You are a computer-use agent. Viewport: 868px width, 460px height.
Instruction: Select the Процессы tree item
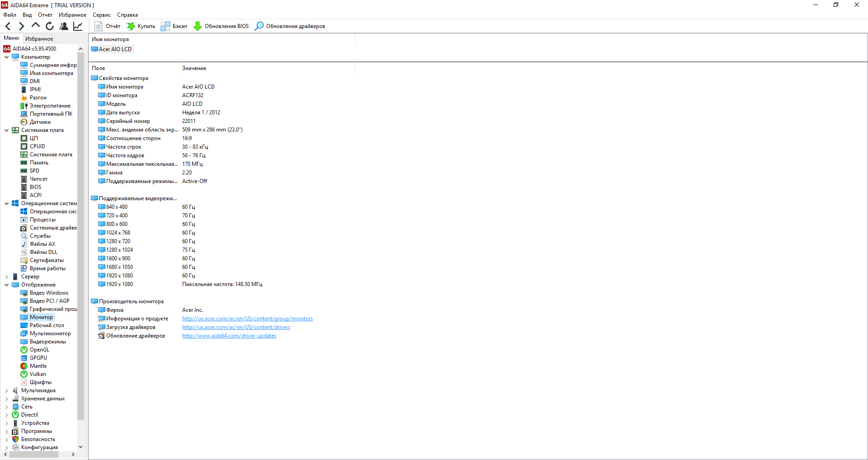pyautogui.click(x=38, y=220)
